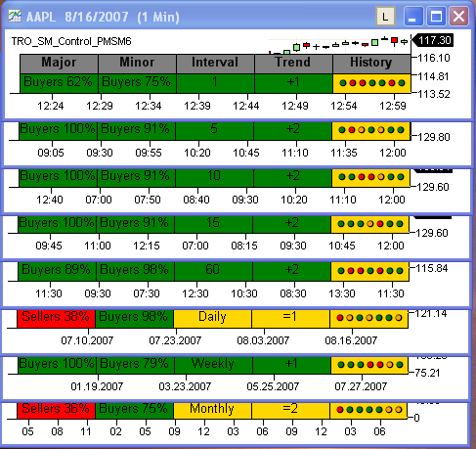Click the =1 trend cell
The height and width of the screenshot is (449, 476).
[290, 318]
